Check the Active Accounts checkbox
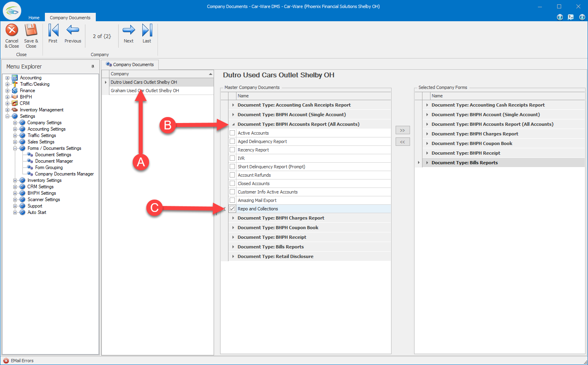The width and height of the screenshot is (588, 365). tap(232, 133)
